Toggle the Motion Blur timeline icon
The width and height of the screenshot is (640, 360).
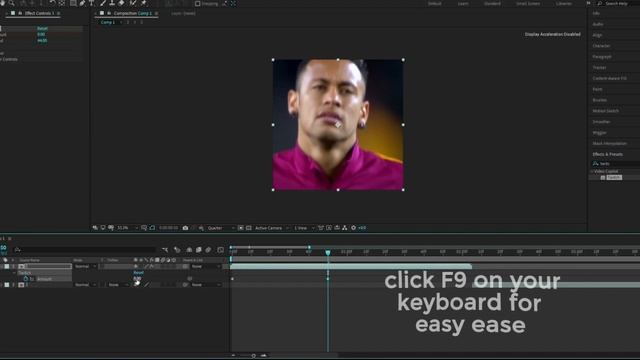pos(208,250)
